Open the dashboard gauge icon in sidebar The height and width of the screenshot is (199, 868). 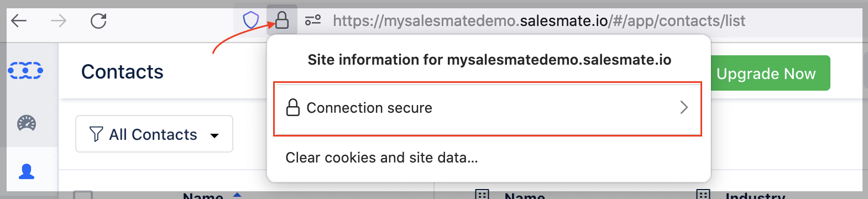27,123
